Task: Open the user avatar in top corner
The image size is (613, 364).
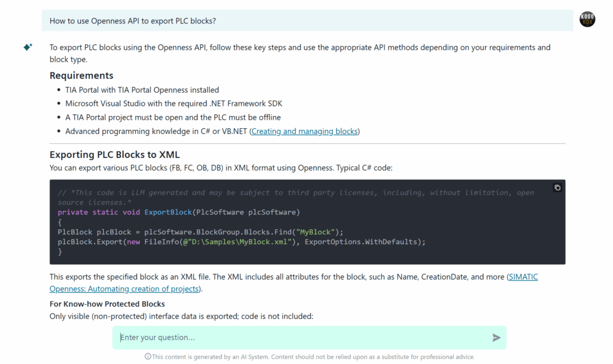Action: click(587, 20)
